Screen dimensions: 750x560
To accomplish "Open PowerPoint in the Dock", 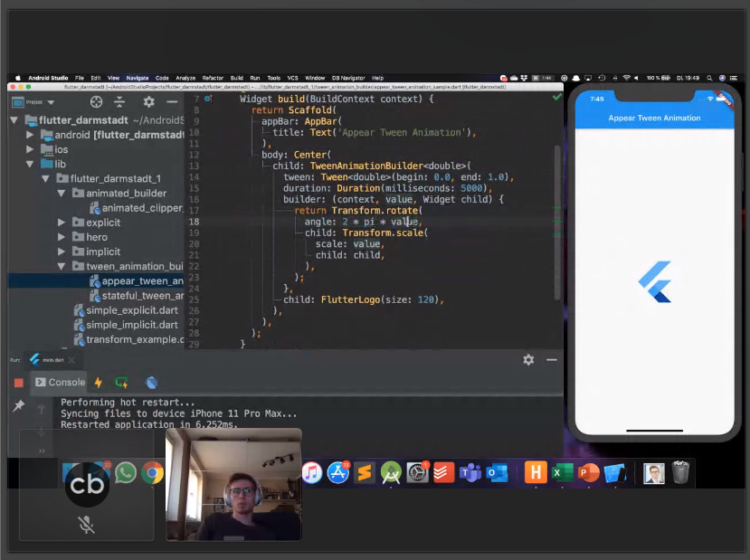I will click(588, 473).
